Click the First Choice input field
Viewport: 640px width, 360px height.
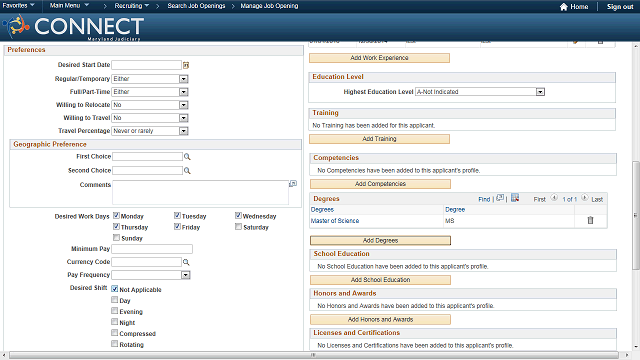(x=147, y=157)
